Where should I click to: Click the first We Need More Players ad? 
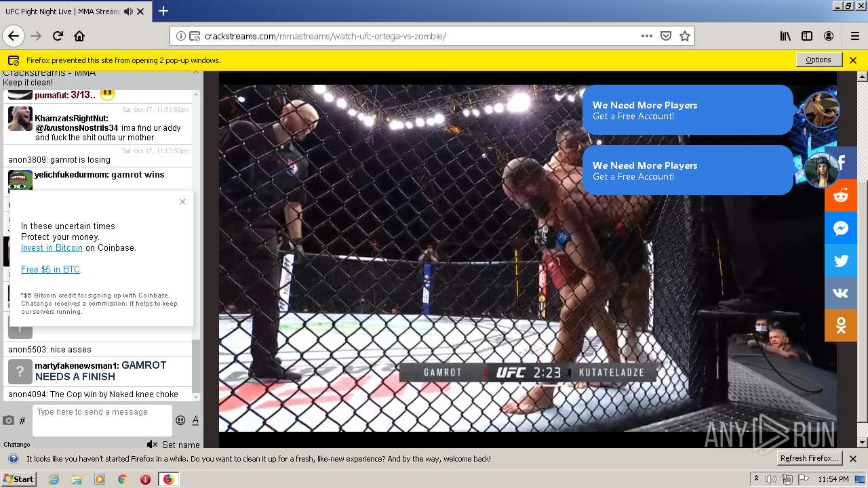[x=688, y=110]
